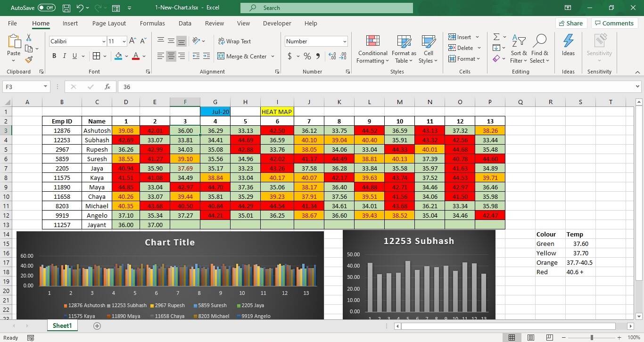
Task: Open the font name dropdown
Action: pyautogui.click(x=104, y=41)
